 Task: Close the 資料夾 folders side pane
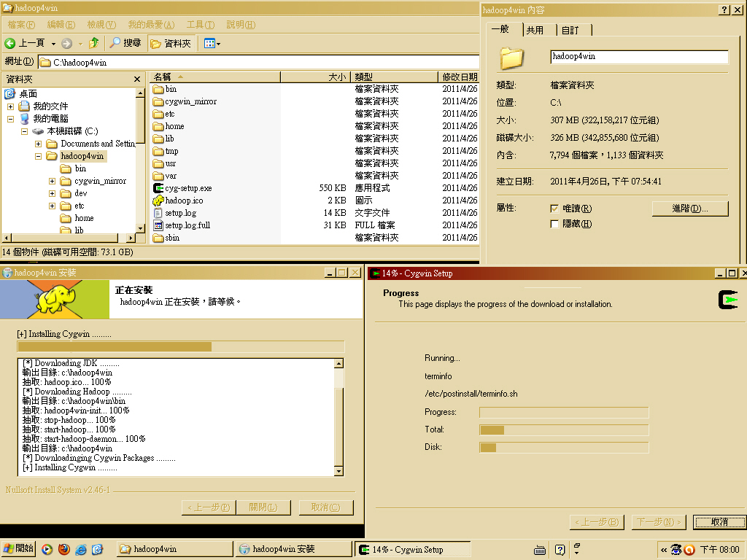point(137,79)
